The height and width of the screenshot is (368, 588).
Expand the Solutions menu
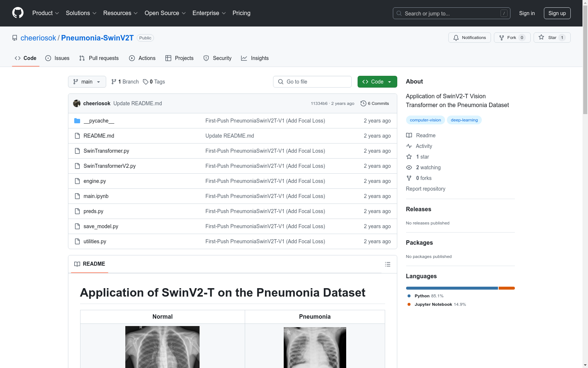point(81,13)
